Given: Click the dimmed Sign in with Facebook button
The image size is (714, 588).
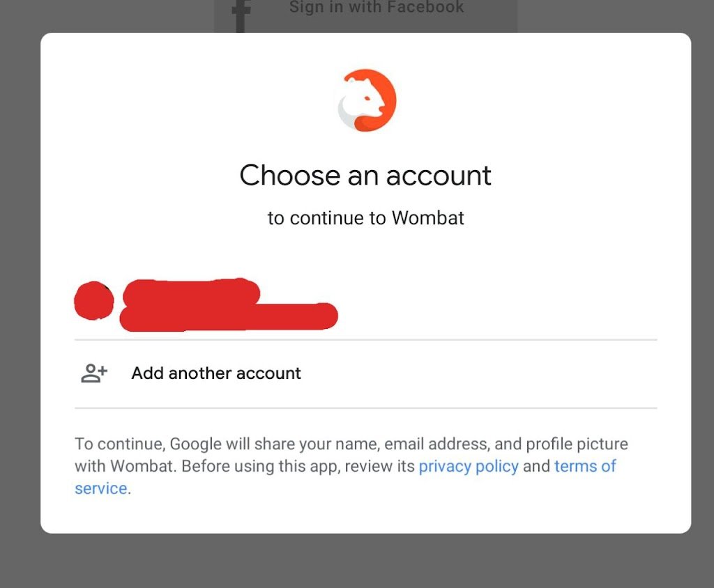Looking at the screenshot, I should click(x=365, y=15).
